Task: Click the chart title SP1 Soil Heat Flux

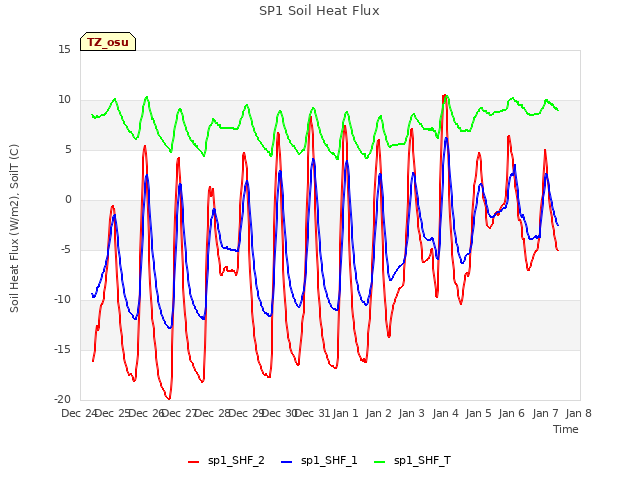Action: tap(319, 11)
